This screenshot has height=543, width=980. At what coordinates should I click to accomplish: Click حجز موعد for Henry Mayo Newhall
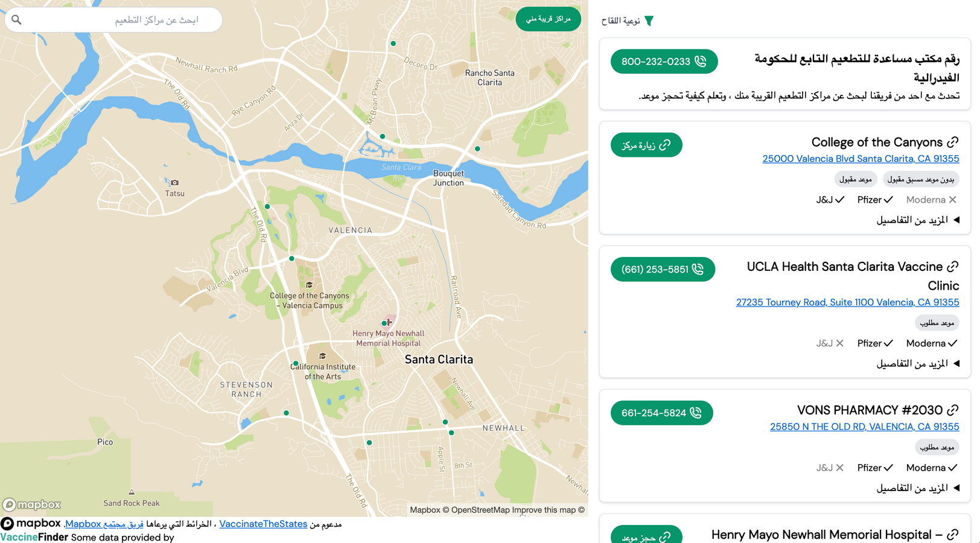coord(646,536)
